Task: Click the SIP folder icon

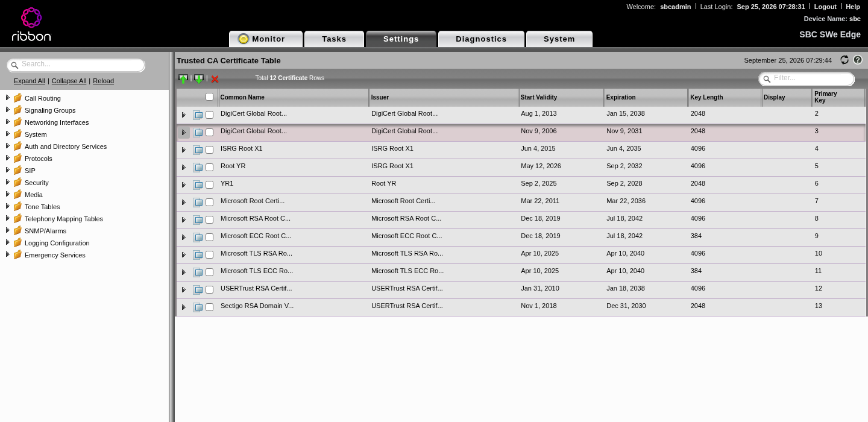Action: (x=17, y=170)
